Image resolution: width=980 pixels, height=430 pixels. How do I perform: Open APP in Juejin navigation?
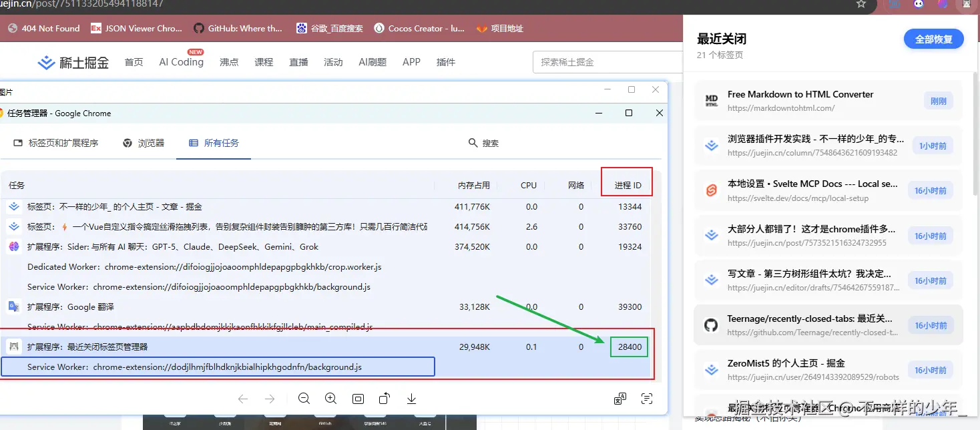coord(411,62)
